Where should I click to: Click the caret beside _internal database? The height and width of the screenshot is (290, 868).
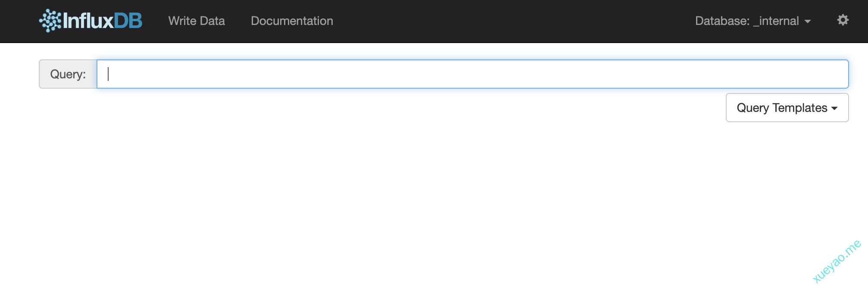click(x=808, y=22)
